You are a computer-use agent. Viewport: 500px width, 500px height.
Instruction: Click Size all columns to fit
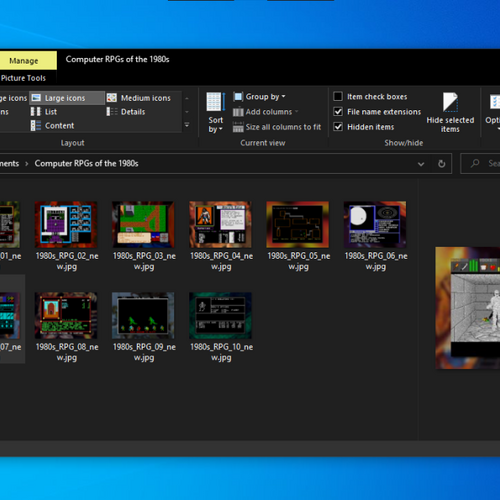coord(277,127)
